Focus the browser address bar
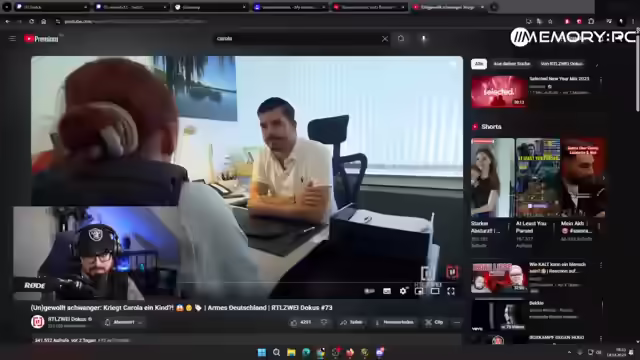The height and width of the screenshot is (360, 640). tap(286, 21)
